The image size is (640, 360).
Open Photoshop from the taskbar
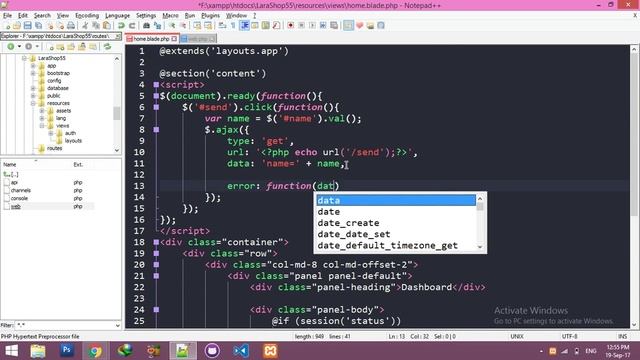67,351
